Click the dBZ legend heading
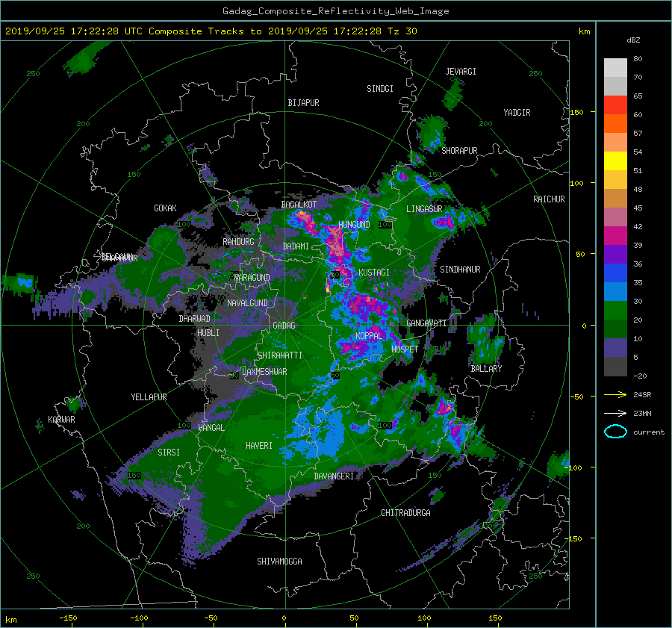This screenshot has width=672, height=628. (633, 40)
